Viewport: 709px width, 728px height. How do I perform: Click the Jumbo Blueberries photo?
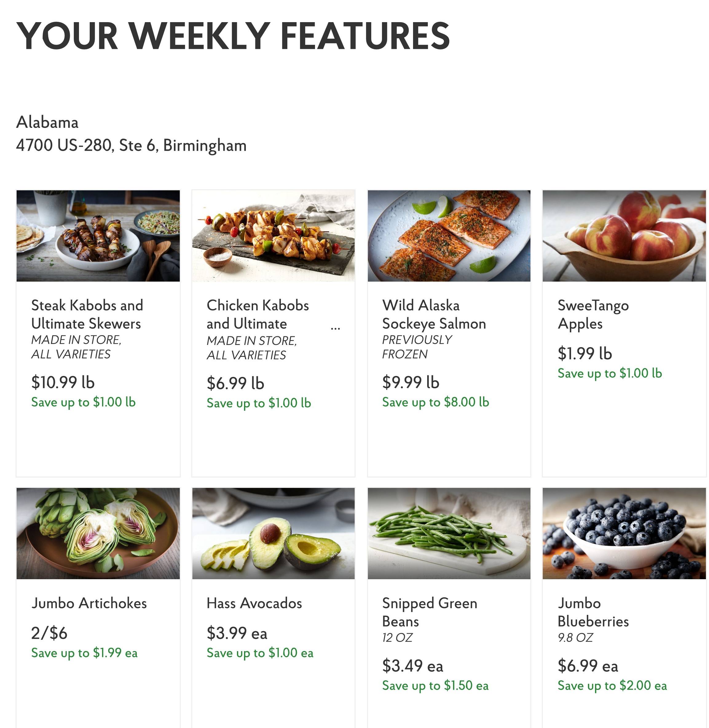pos(624,533)
